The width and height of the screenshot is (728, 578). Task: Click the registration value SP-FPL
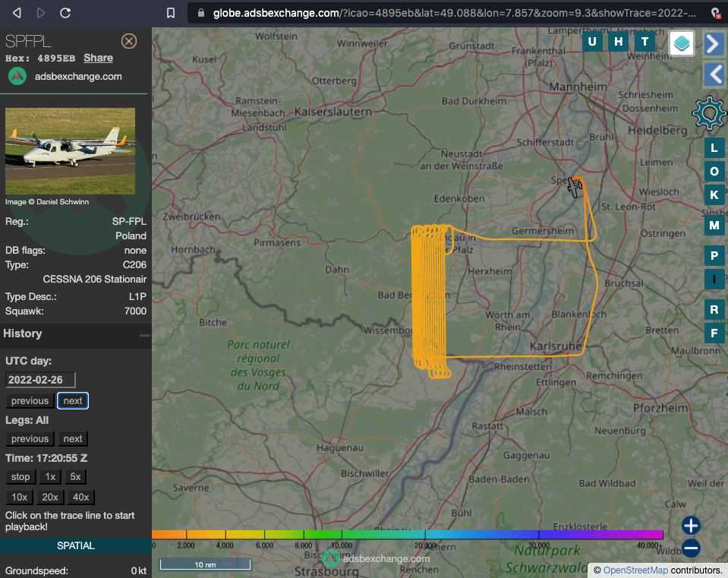(129, 222)
